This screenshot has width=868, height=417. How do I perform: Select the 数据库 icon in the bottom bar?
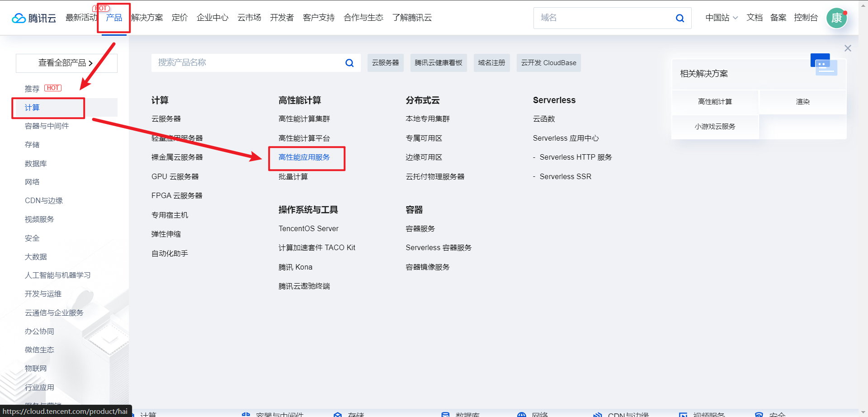[x=446, y=414]
